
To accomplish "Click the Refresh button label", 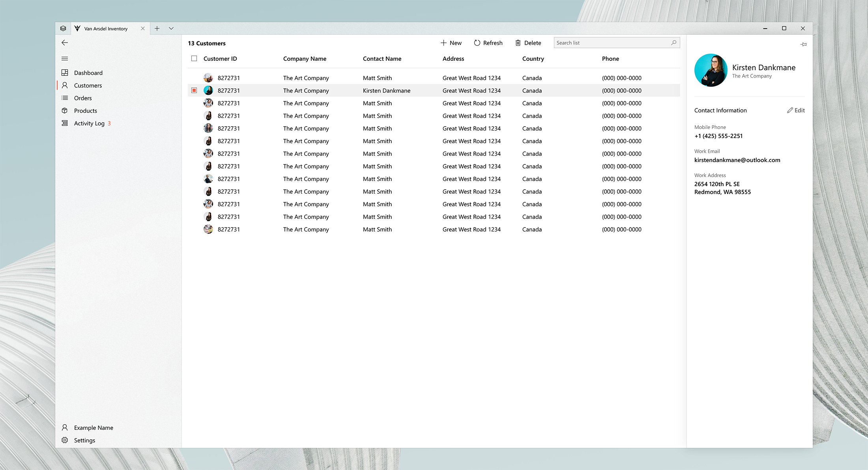I will click(x=493, y=43).
